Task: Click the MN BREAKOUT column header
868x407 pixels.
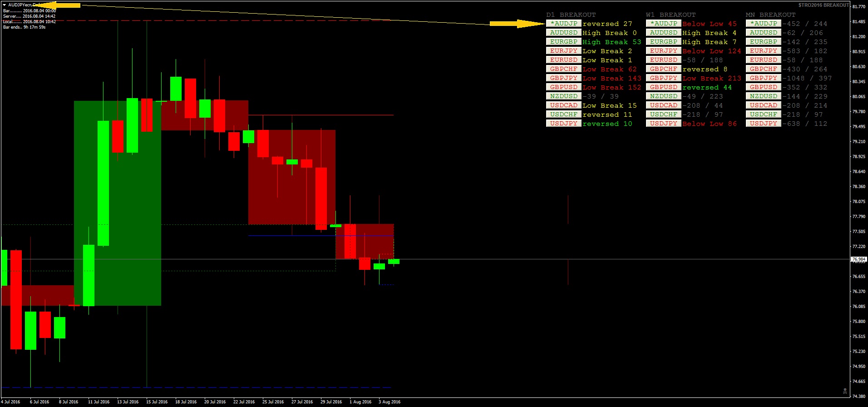Action: [x=771, y=15]
